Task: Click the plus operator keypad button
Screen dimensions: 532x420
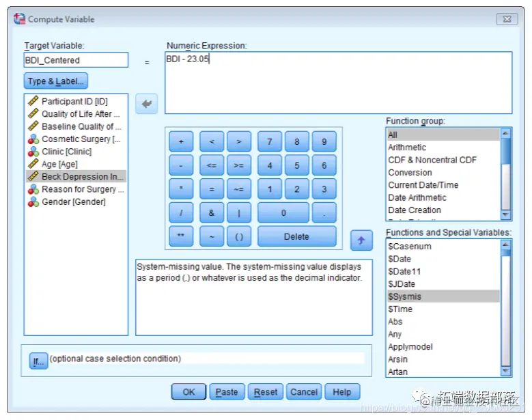Action: tap(181, 141)
